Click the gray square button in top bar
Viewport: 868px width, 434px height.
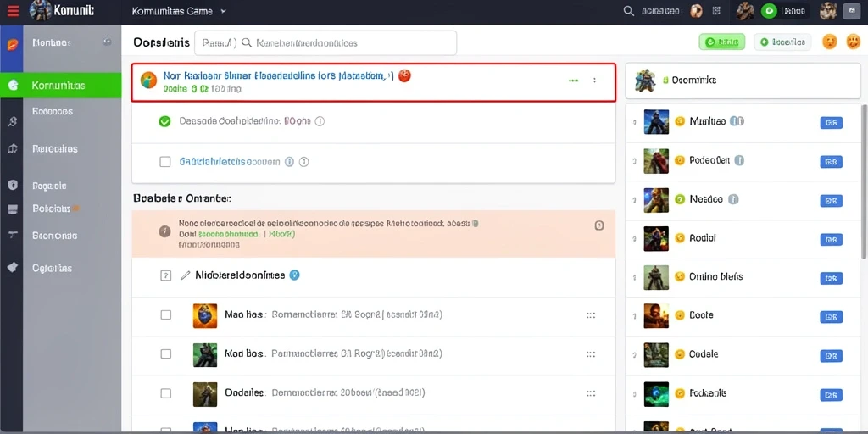[x=851, y=11]
